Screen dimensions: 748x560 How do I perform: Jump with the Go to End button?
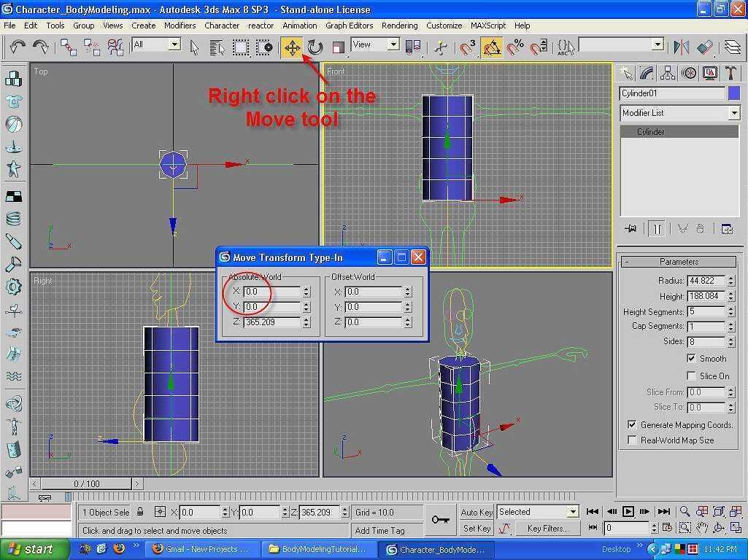(x=663, y=512)
